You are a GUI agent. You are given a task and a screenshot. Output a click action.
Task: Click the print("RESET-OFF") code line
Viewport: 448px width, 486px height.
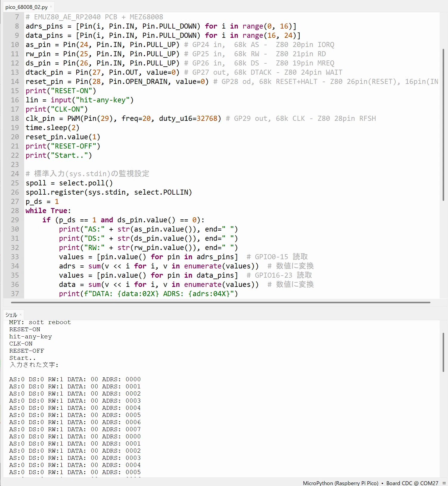63,146
